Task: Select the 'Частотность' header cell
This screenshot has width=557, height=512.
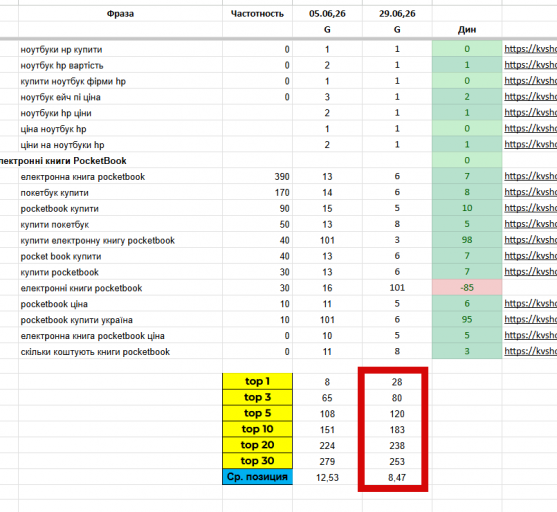Action: click(257, 14)
